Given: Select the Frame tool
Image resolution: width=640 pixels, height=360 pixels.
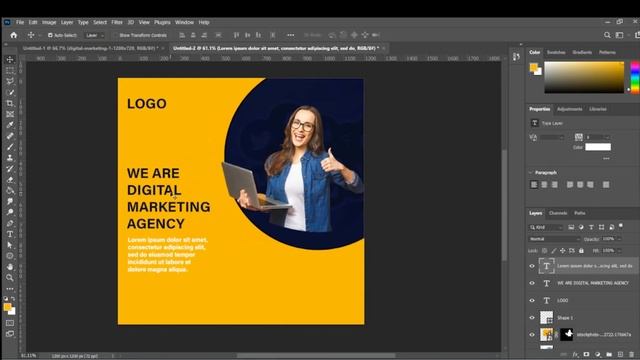Looking at the screenshot, I should pyautogui.click(x=10, y=114).
